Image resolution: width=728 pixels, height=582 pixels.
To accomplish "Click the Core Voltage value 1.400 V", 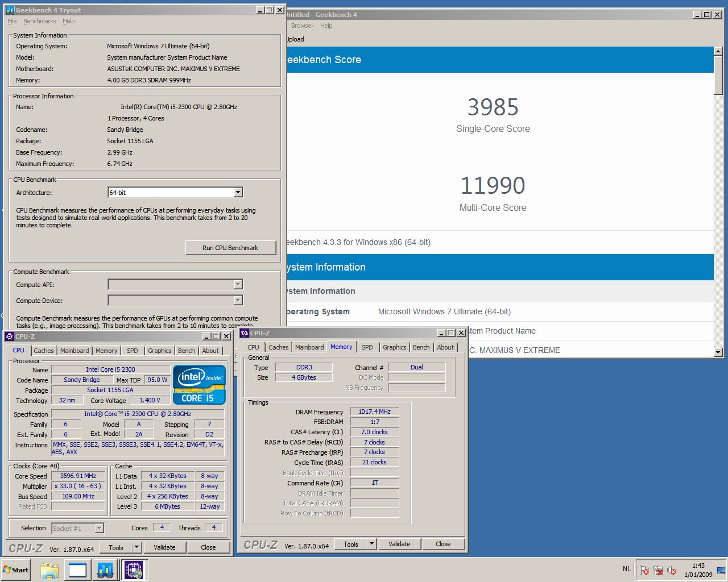I will click(150, 400).
